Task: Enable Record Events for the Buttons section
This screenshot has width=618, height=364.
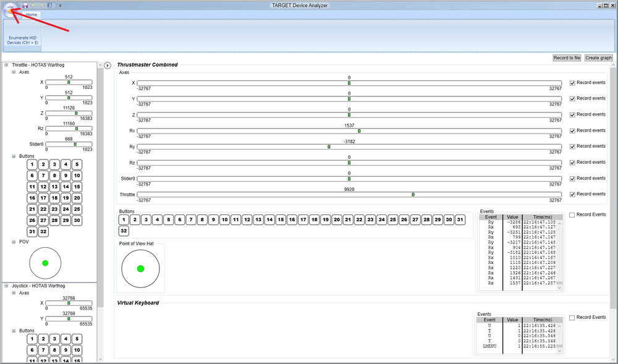Action: [x=574, y=214]
